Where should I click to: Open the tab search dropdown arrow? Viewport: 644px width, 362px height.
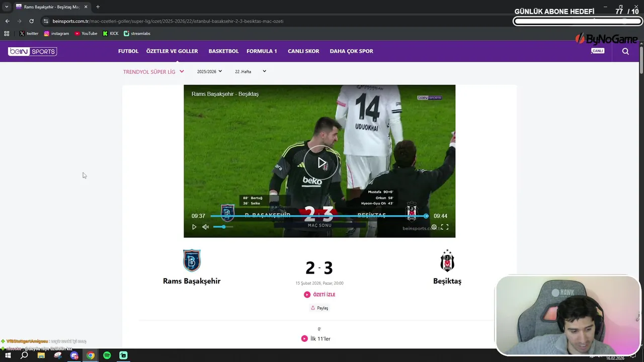click(7, 7)
